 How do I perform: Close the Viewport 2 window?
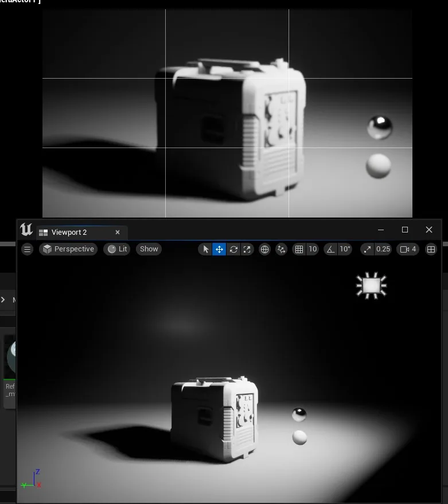click(x=429, y=230)
